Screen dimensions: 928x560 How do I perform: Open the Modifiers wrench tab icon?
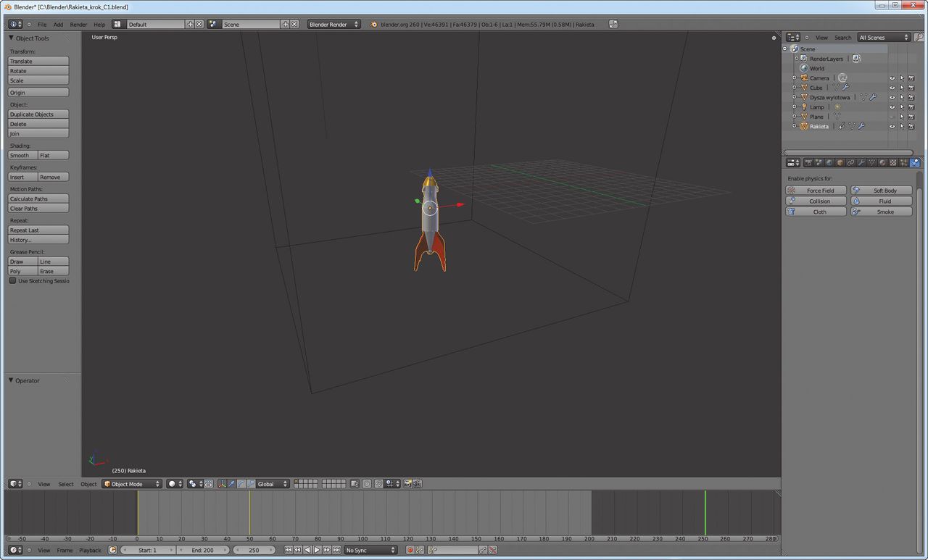(x=861, y=163)
